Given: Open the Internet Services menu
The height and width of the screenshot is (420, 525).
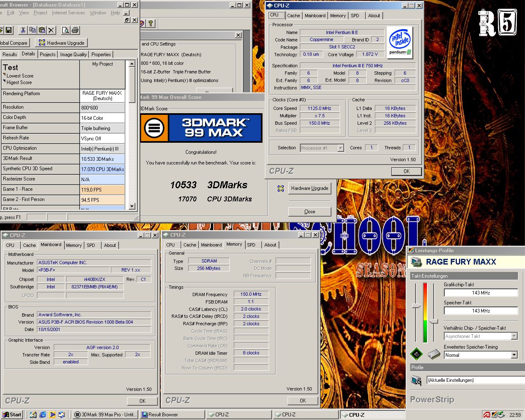Looking at the screenshot, I should 68,13.
